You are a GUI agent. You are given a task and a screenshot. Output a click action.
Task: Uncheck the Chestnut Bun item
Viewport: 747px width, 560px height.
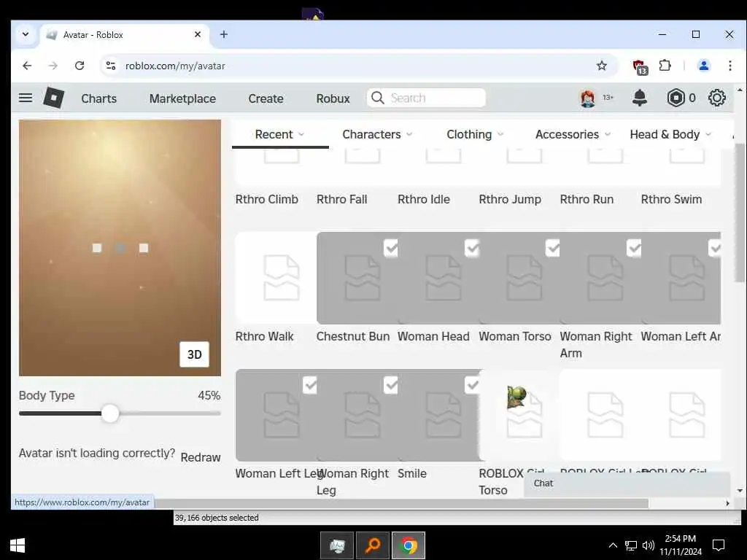(x=391, y=248)
